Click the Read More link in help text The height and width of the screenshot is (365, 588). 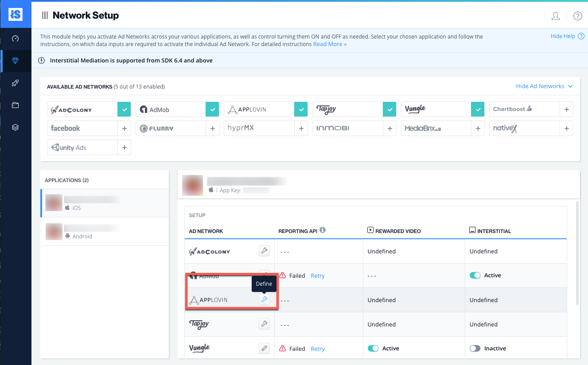tap(330, 44)
